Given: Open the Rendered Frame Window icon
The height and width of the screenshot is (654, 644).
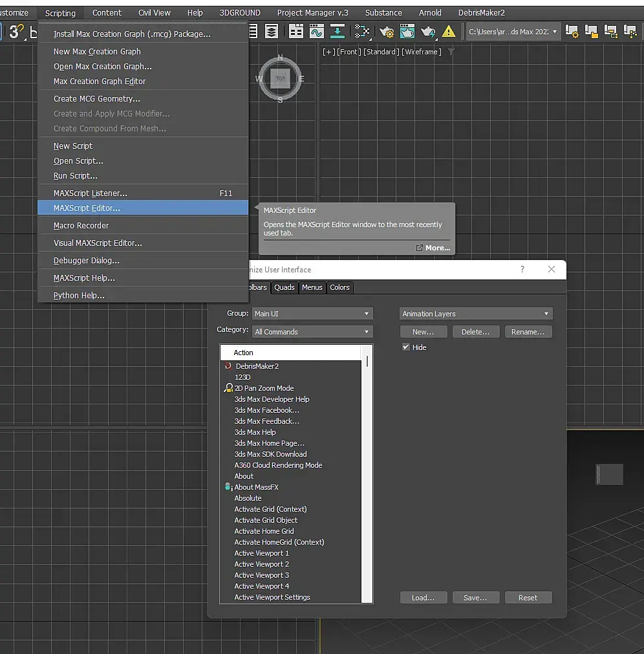Looking at the screenshot, I should point(407,32).
